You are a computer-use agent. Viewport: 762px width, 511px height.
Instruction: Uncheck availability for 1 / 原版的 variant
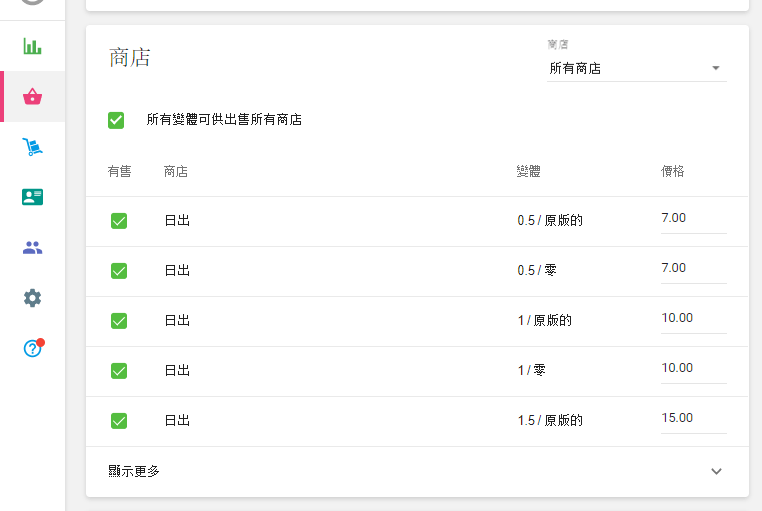[119, 321]
